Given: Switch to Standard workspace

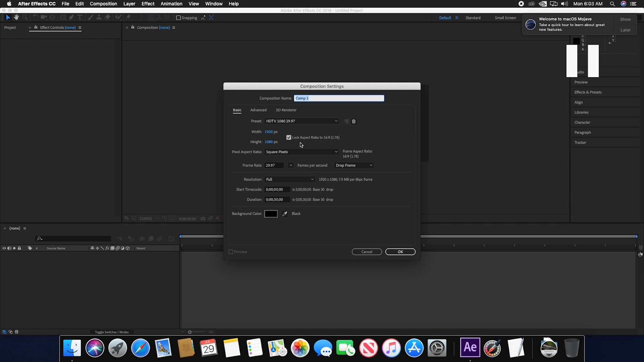Looking at the screenshot, I should (x=473, y=18).
